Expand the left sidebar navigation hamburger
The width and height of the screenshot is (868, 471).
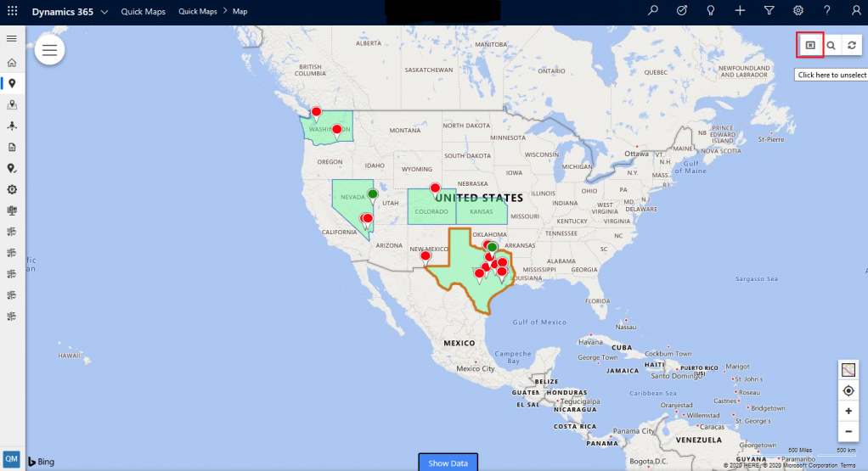pos(12,39)
